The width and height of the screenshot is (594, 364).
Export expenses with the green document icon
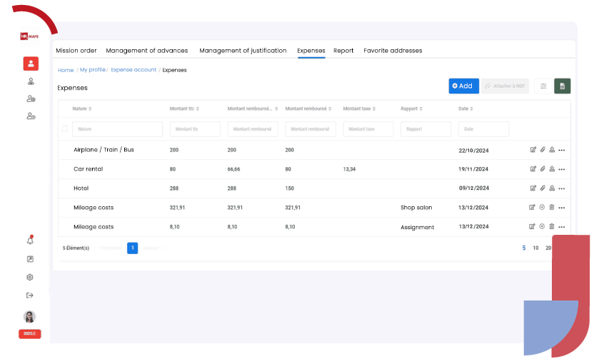click(562, 86)
